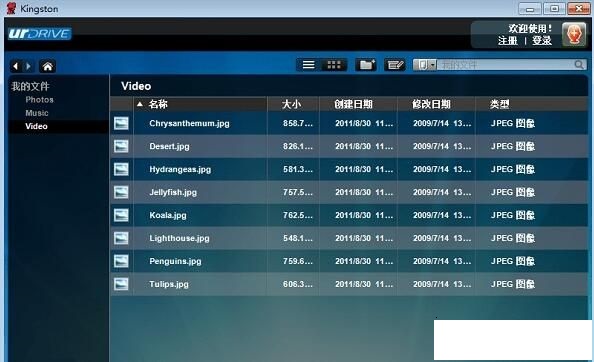Sort by the 修改日期 column header

431,104
